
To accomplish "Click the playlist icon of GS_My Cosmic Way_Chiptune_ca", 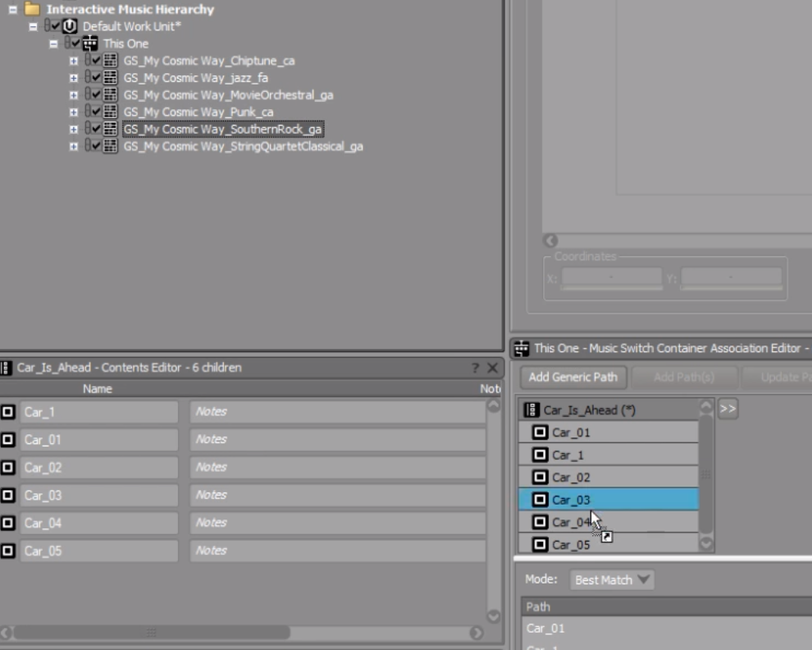I will [110, 60].
